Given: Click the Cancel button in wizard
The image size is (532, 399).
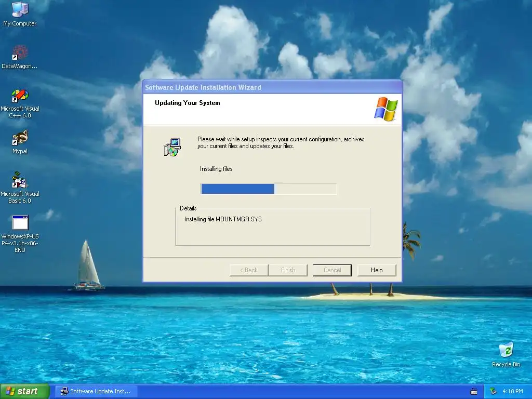Looking at the screenshot, I should coord(332,270).
